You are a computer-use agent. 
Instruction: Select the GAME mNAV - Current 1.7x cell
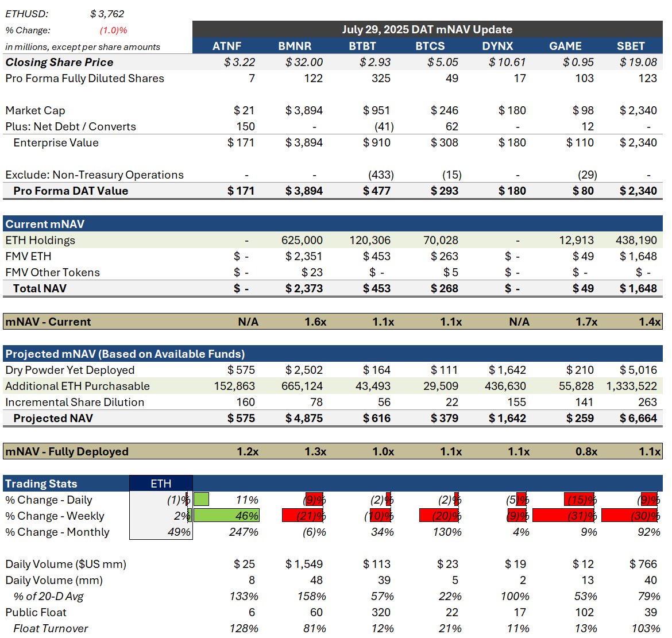(x=586, y=322)
